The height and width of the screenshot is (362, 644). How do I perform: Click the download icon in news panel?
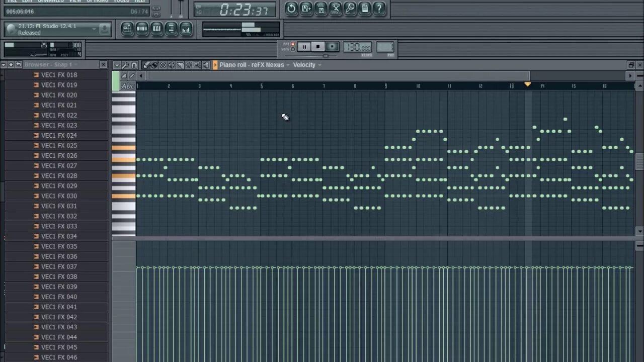(105, 29)
